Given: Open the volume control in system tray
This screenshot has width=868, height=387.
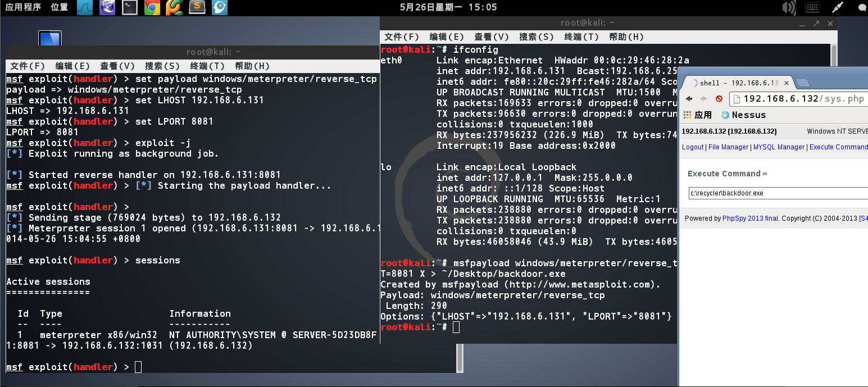Looking at the screenshot, I should click(x=789, y=7).
